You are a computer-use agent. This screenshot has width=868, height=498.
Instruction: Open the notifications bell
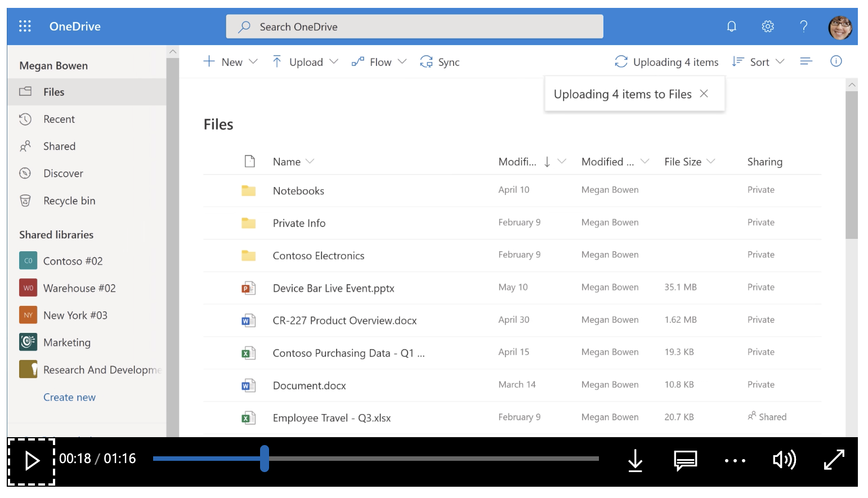click(x=732, y=26)
